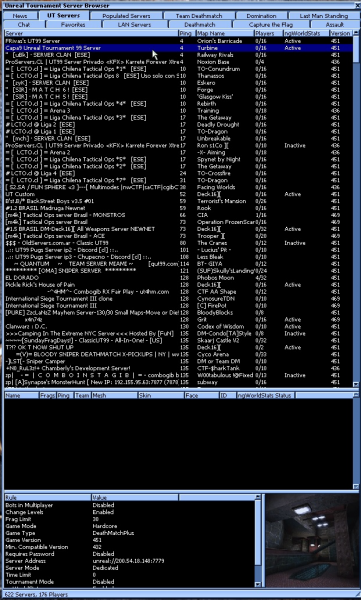Open the Favorites tab
Image resolution: width=361 pixels, height=600 pixels.
click(73, 24)
